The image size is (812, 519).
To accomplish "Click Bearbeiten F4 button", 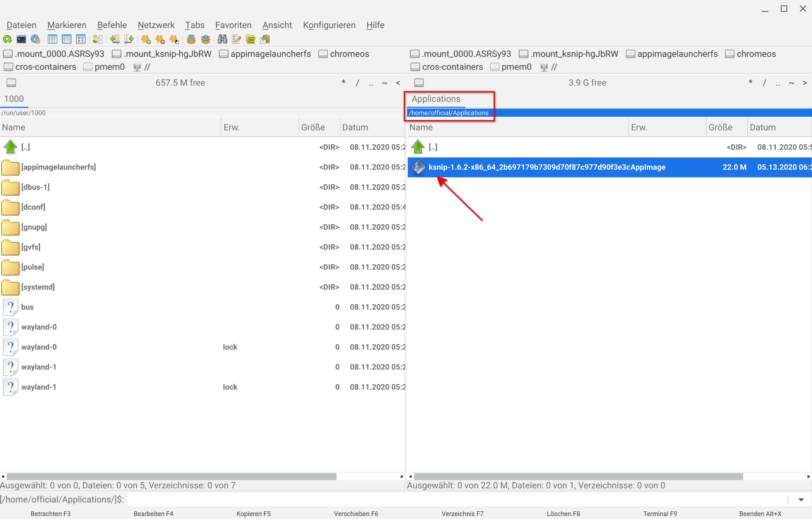I will 153,514.
